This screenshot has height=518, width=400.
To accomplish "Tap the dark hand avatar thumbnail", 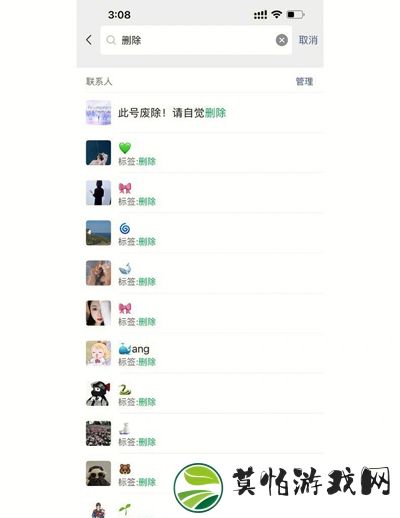I will coord(98,153).
